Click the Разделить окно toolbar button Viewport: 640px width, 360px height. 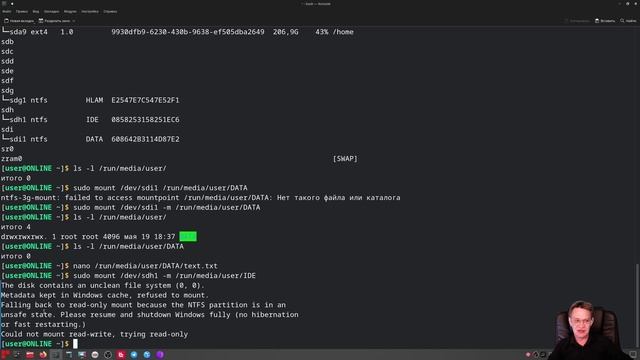coord(54,20)
